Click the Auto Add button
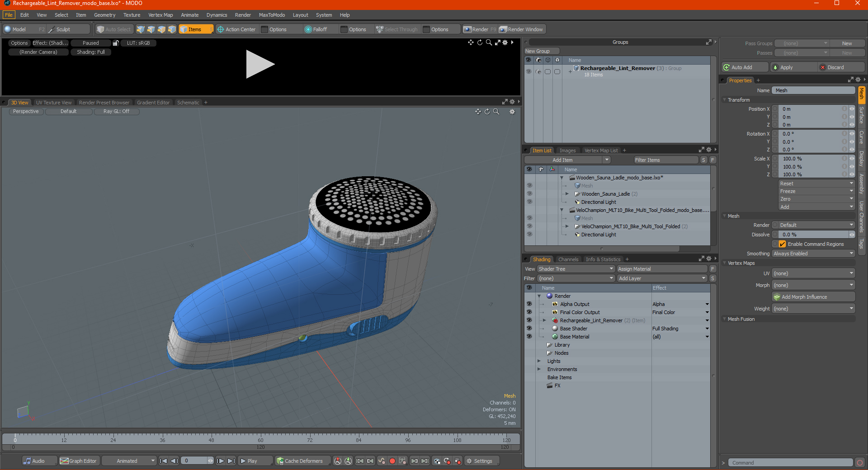Screen dimensions: 868x470 tap(745, 67)
